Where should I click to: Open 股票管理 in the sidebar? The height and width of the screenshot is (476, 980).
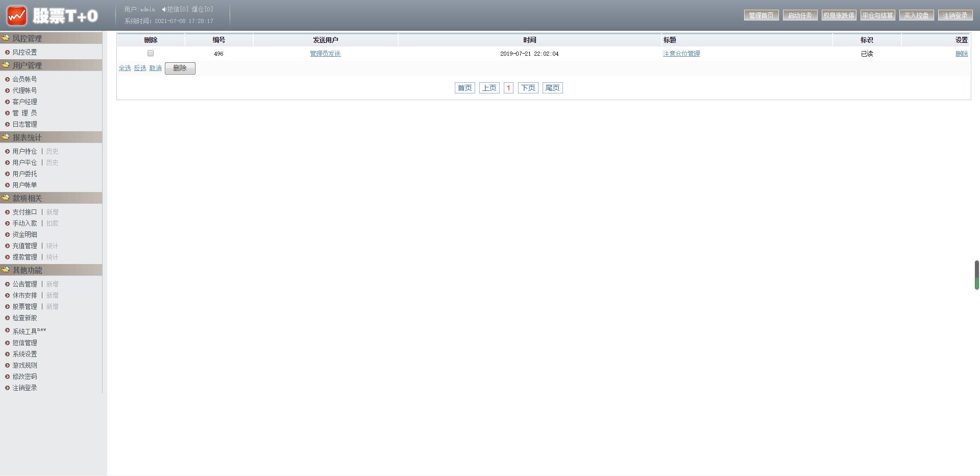[24, 306]
